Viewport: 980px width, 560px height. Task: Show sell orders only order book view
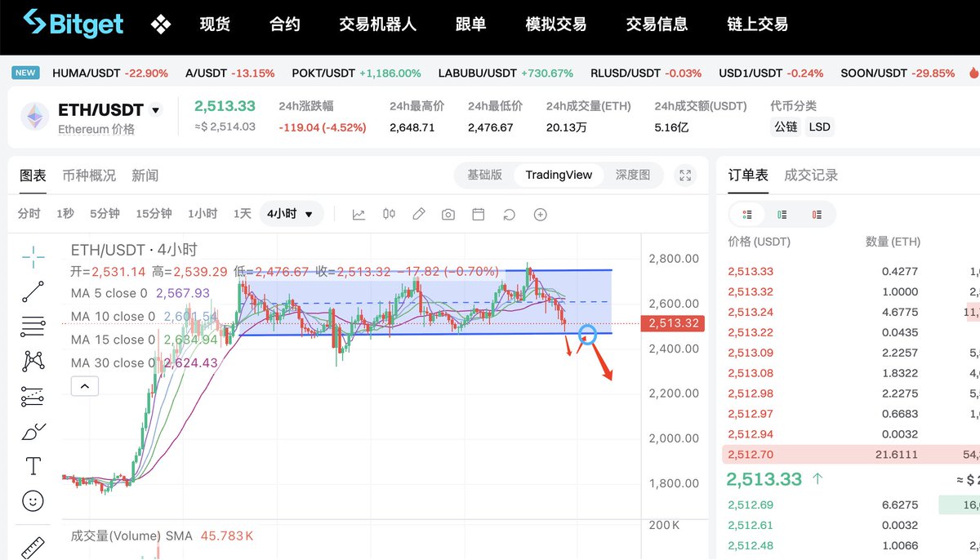click(817, 215)
